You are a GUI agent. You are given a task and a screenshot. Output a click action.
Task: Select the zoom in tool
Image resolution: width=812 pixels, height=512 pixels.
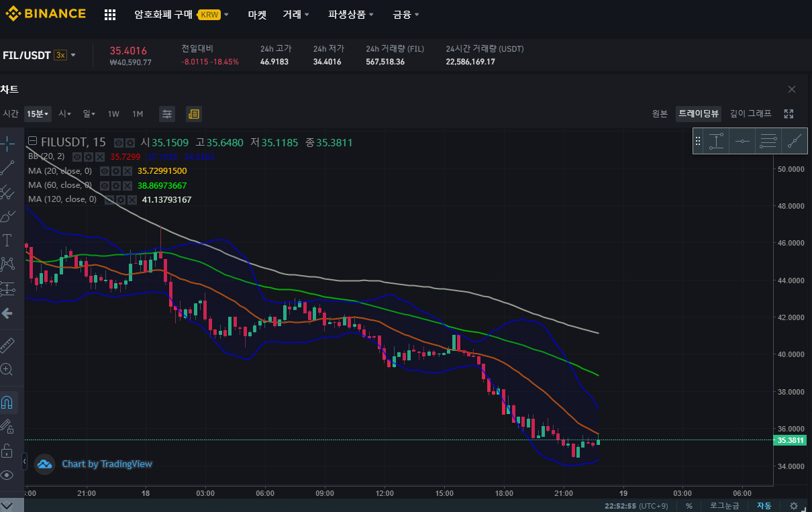point(7,369)
